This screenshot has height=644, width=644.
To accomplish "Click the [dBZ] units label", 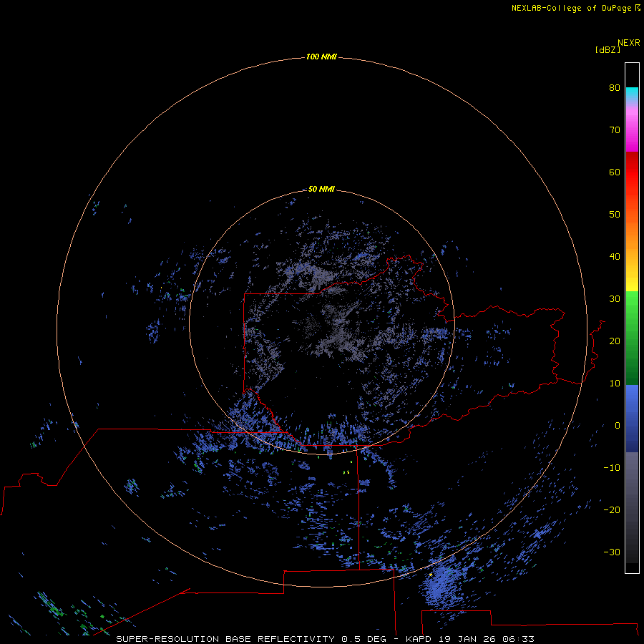I will click(608, 49).
